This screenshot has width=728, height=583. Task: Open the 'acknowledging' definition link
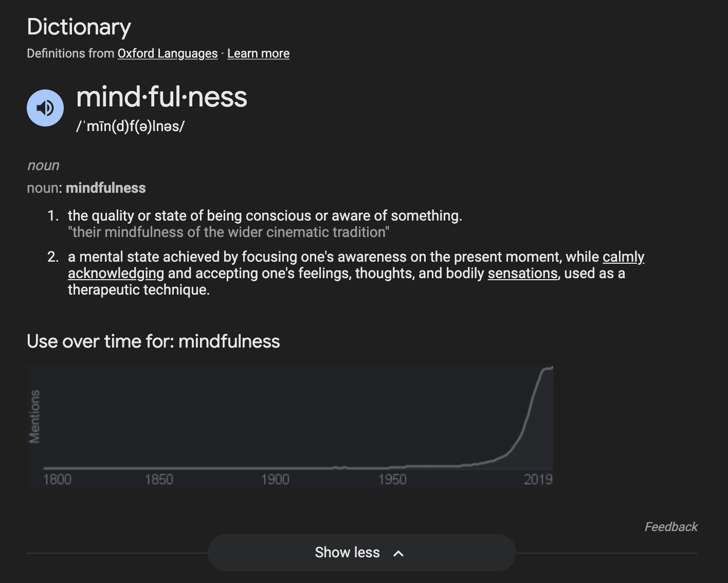click(x=116, y=274)
